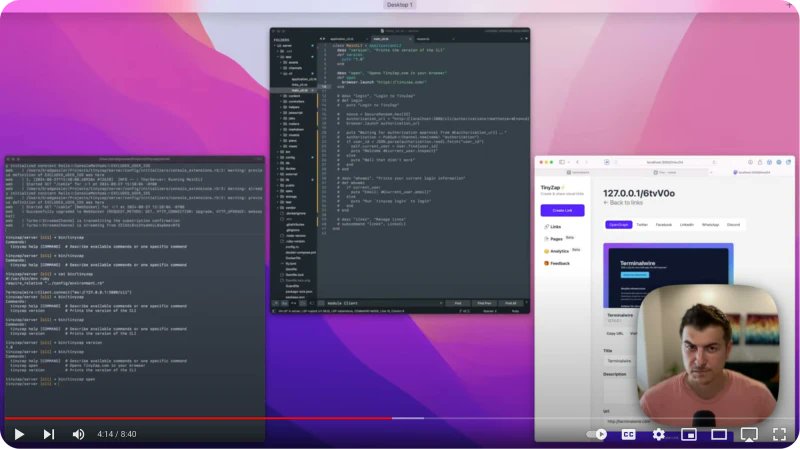Select the LinkedIn preview tab
Viewport: 800px width, 449px height.
tap(687, 224)
